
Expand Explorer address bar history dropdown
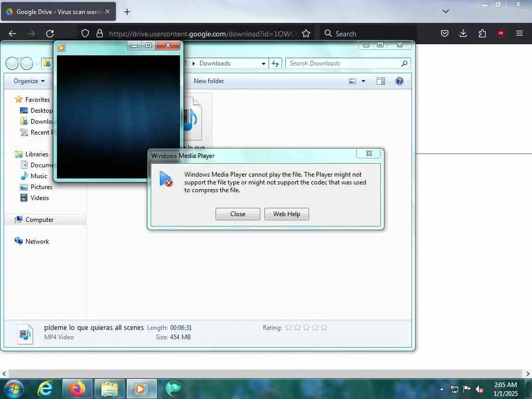263,63
